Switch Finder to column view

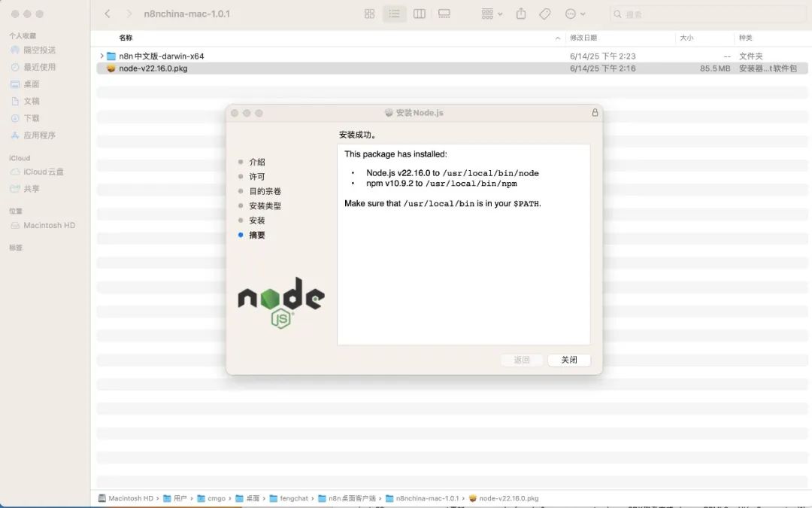click(x=420, y=14)
